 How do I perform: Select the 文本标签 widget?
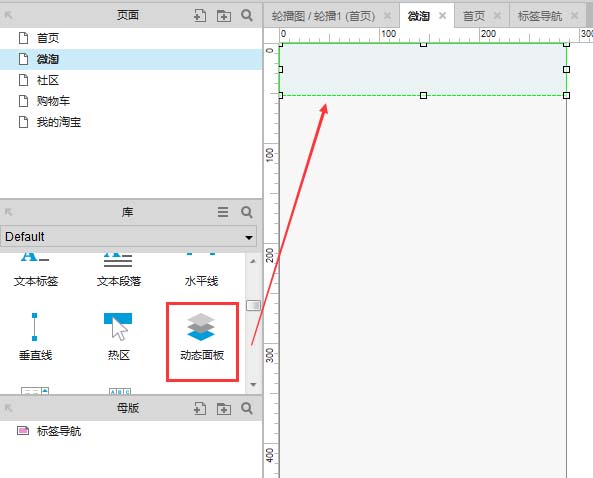[36, 270]
